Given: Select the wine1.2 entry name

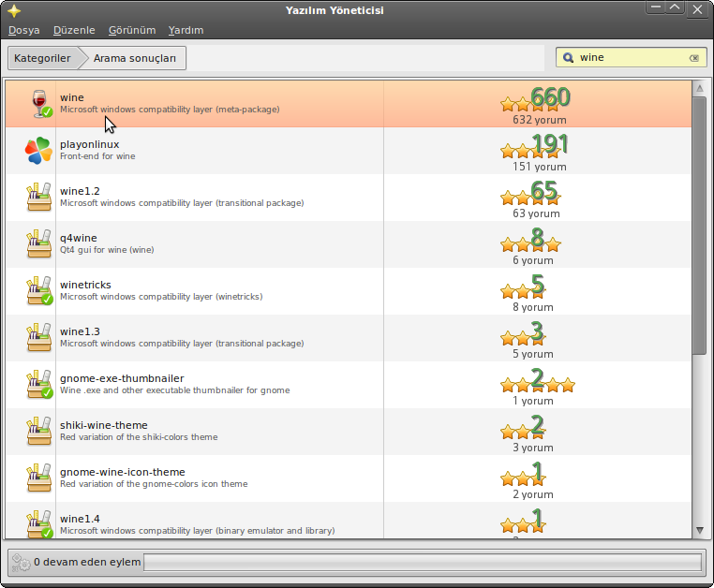Looking at the screenshot, I should 81,191.
